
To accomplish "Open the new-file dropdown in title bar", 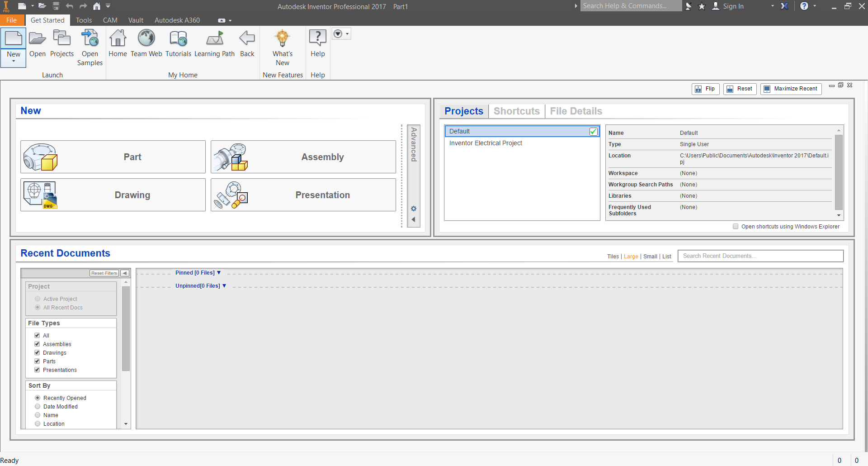I will tap(33, 6).
